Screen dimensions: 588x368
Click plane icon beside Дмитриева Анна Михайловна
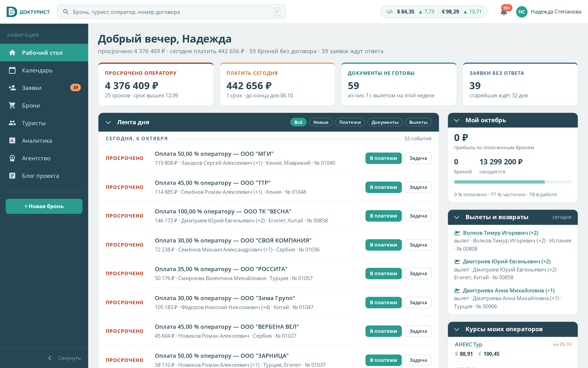457,291
